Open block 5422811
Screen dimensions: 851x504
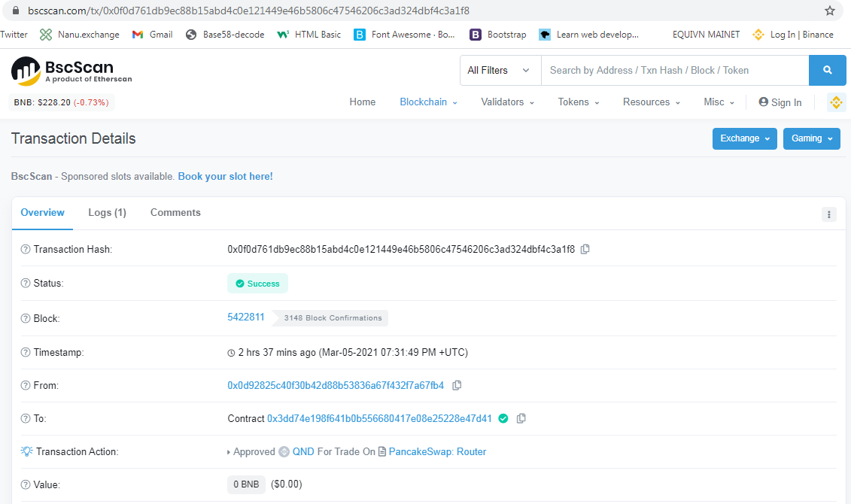246,317
